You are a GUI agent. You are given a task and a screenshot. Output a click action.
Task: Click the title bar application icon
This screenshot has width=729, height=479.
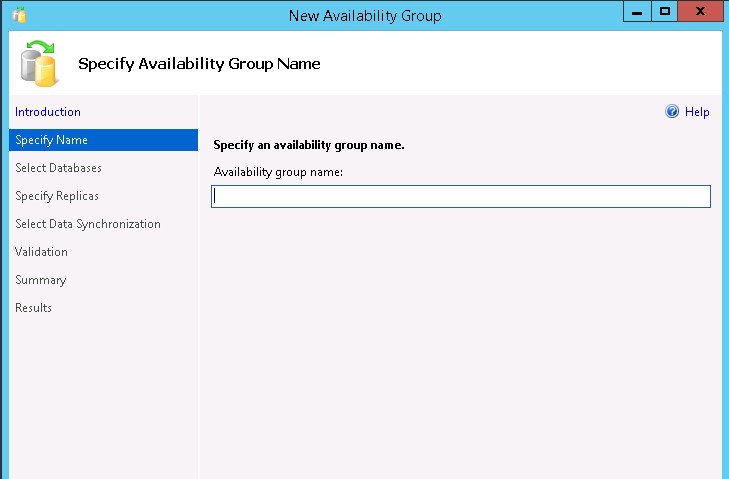pos(19,15)
